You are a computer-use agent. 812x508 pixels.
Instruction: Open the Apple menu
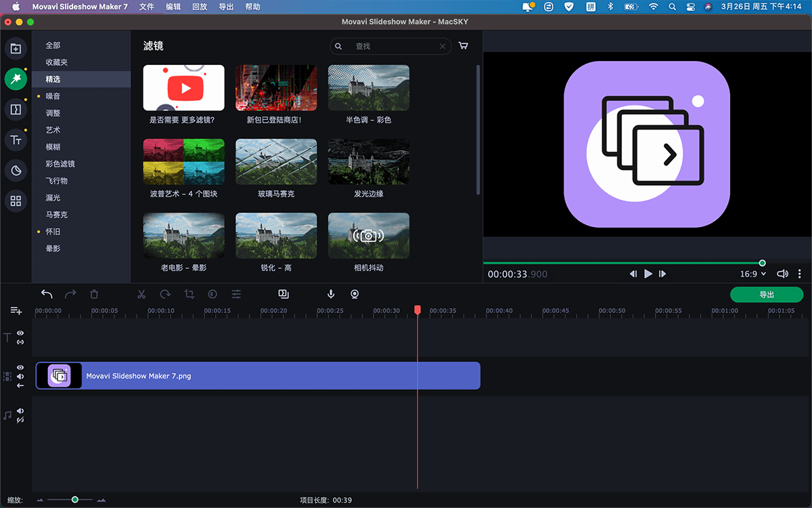click(x=16, y=7)
